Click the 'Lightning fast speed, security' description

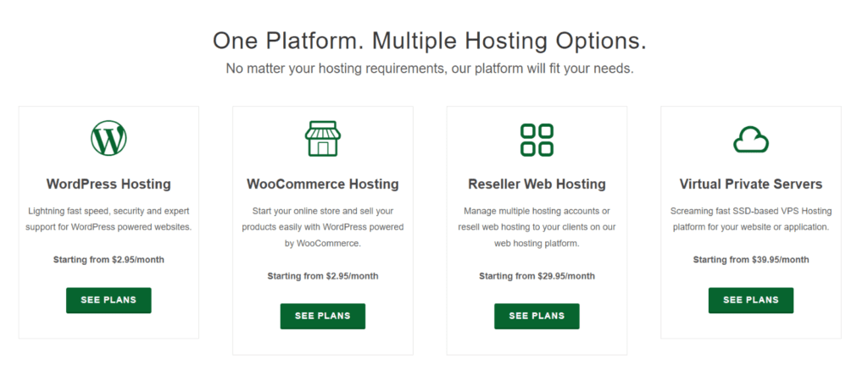(108, 219)
